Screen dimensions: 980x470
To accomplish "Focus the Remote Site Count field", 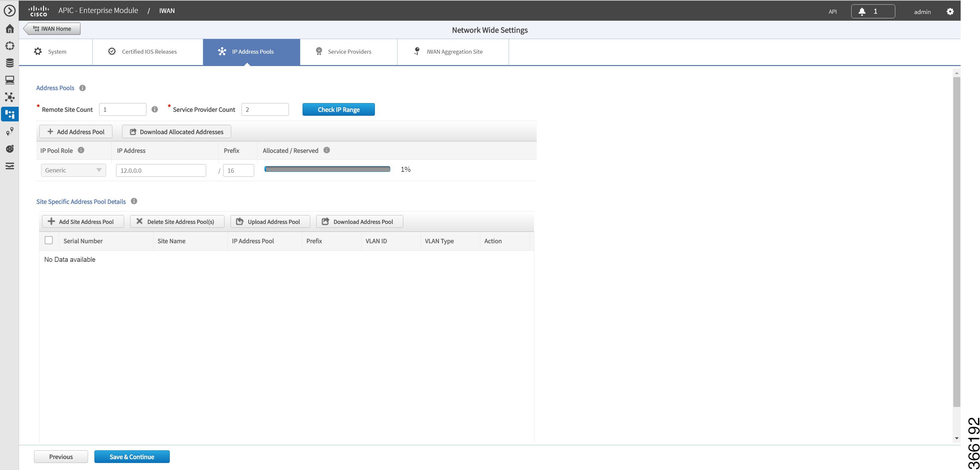I will (x=122, y=109).
